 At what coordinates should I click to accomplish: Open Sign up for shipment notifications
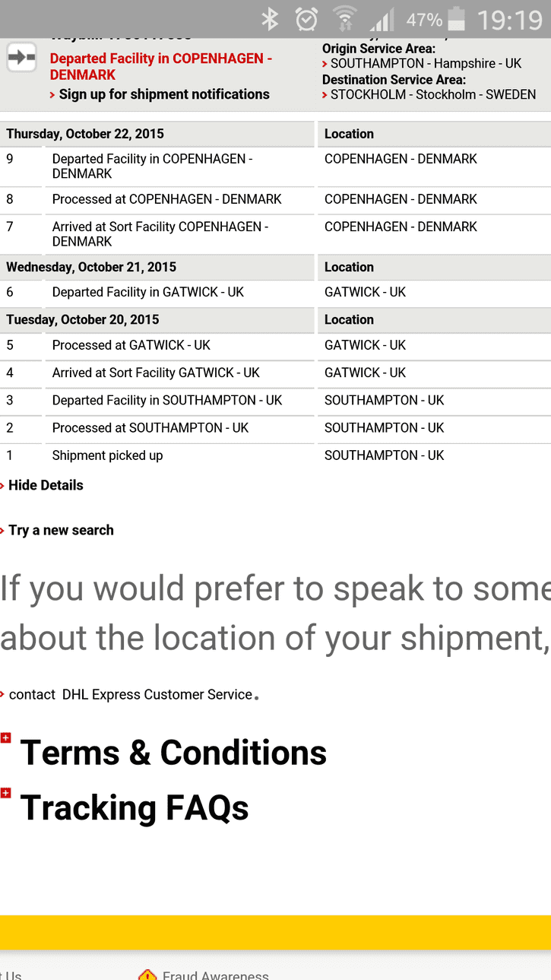[164, 94]
